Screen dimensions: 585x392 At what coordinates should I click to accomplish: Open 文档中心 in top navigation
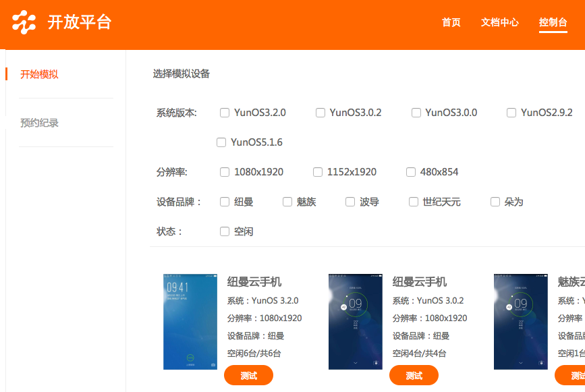point(499,22)
